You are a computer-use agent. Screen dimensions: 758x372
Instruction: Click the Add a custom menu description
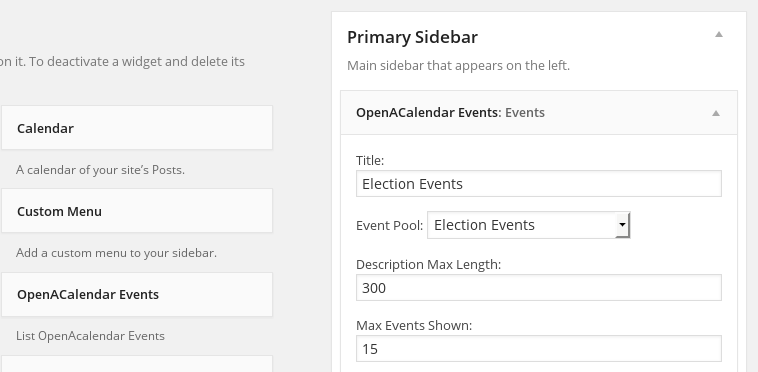tap(116, 253)
